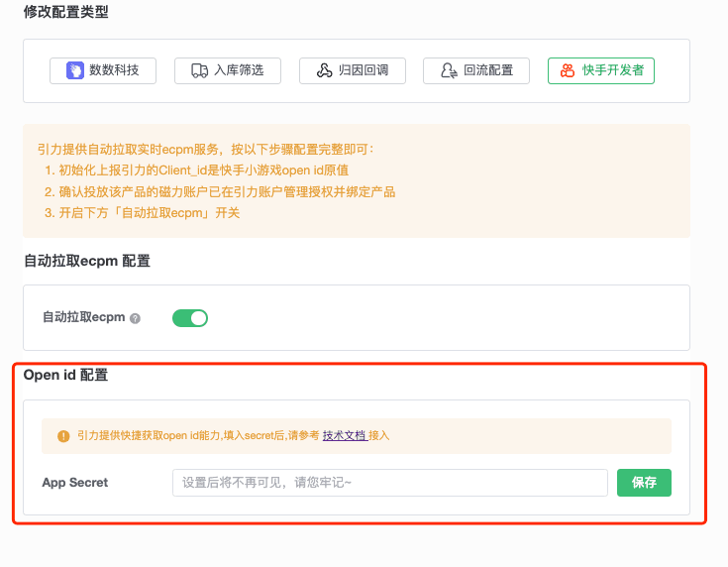Image resolution: width=728 pixels, height=567 pixels.
Task: Select the 归因回调 configuration type
Action: pos(353,70)
